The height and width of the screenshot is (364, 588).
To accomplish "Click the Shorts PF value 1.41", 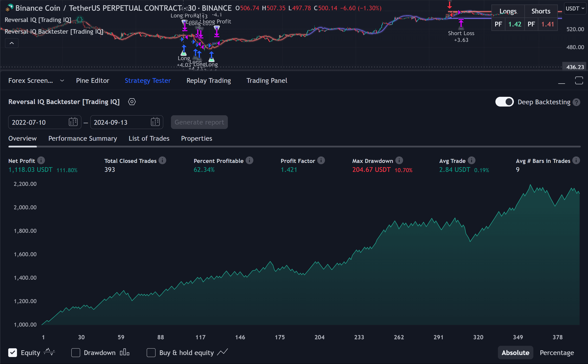I will click(548, 24).
